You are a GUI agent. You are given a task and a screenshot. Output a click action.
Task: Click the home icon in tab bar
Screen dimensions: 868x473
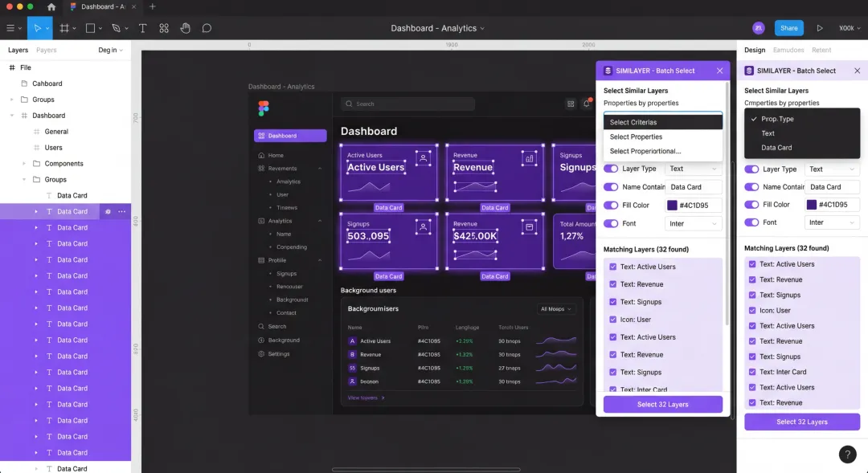(x=51, y=6)
